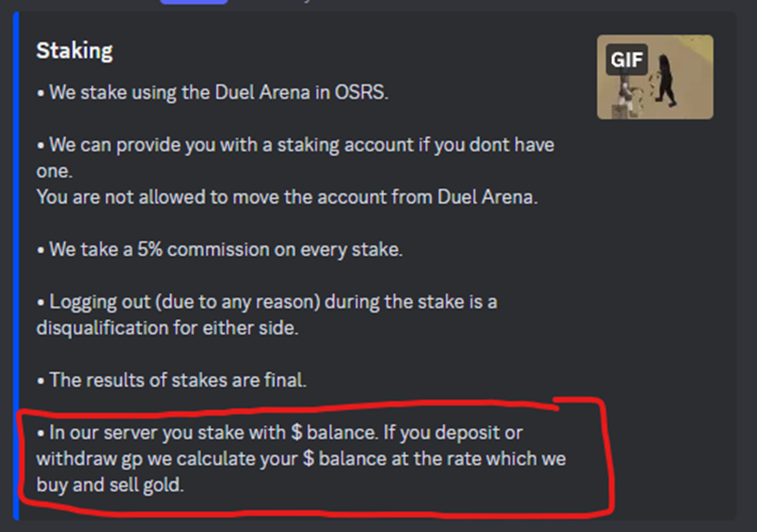The height and width of the screenshot is (532, 757).
Task: Click the line forbidding moving the account
Action: pos(286,196)
